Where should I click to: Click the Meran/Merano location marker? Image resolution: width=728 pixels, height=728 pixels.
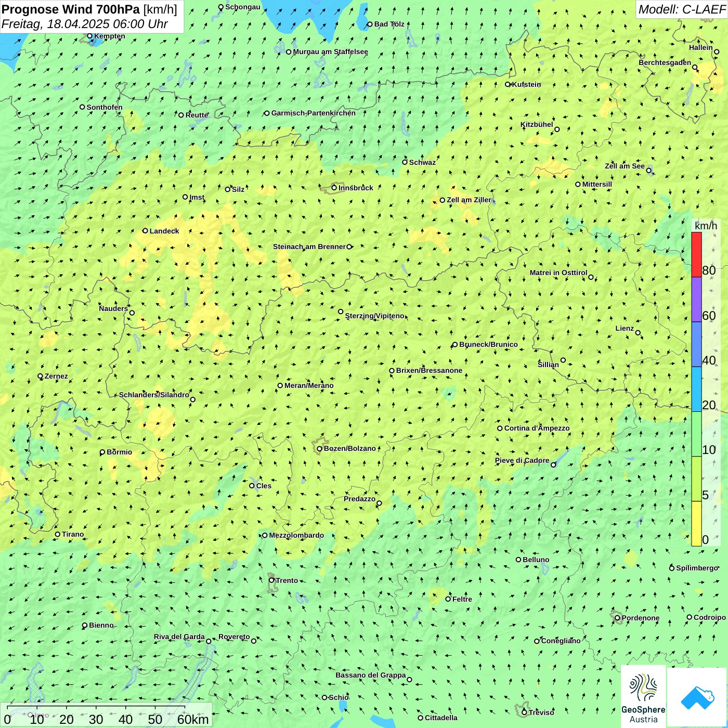[x=280, y=385]
